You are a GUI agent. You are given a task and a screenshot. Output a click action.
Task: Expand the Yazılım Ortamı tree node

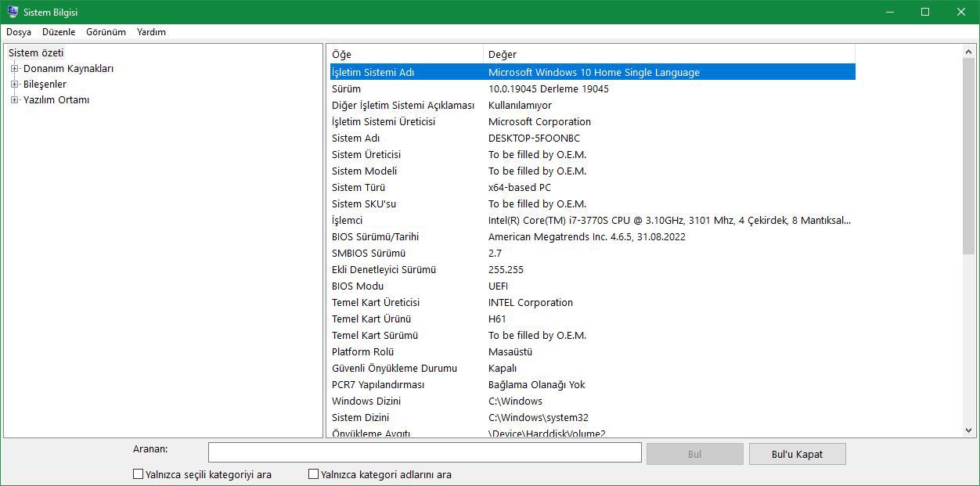click(x=14, y=99)
